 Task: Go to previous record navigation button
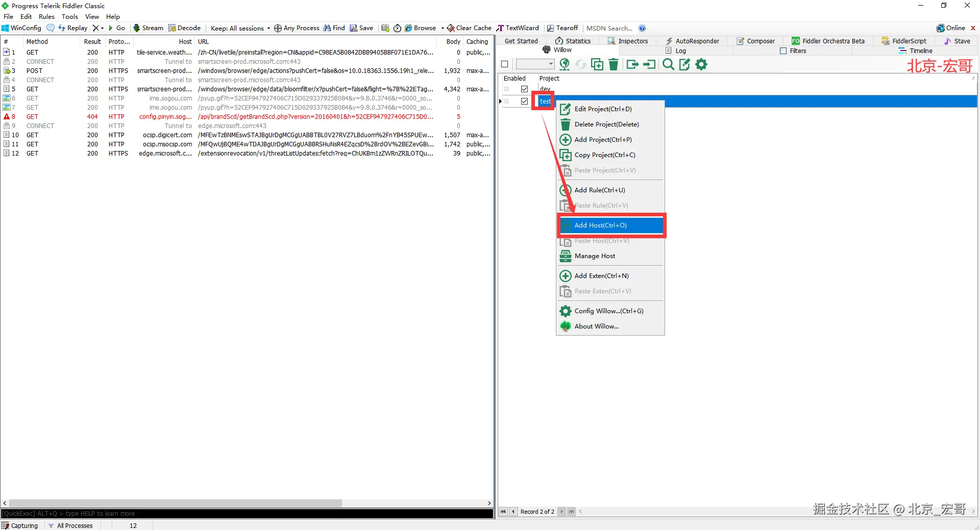point(513,512)
